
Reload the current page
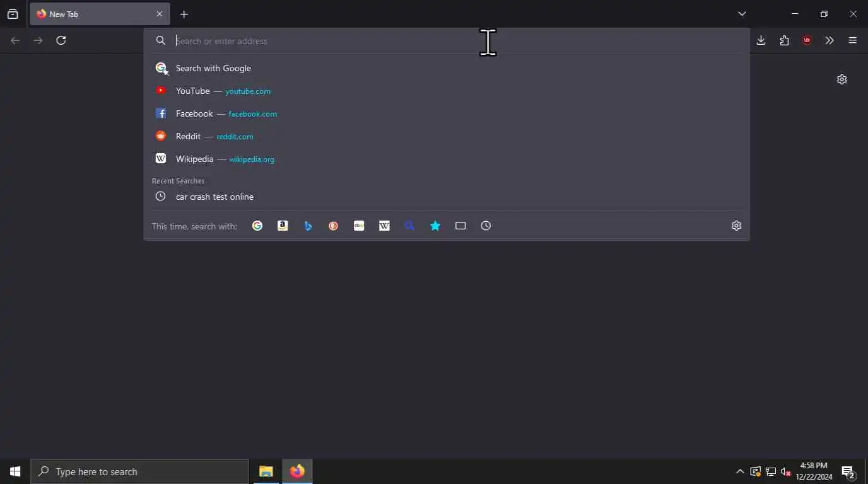point(61,40)
